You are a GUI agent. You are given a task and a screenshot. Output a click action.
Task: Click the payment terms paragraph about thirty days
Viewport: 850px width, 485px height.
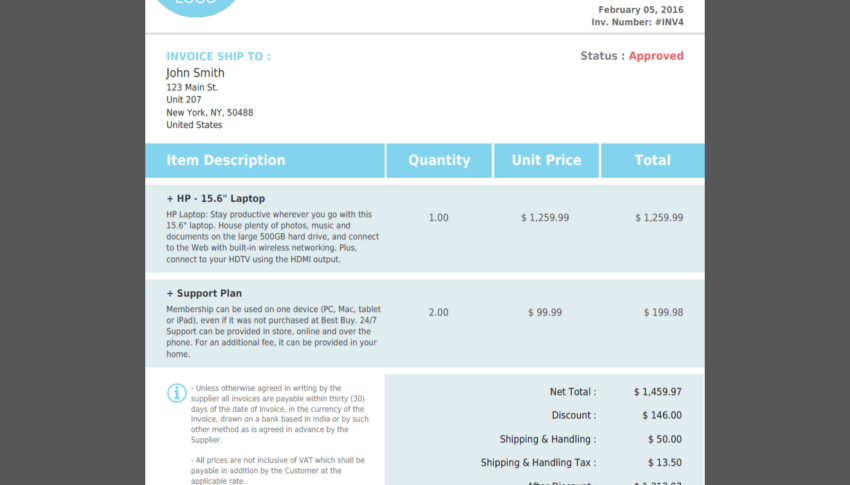point(280,414)
